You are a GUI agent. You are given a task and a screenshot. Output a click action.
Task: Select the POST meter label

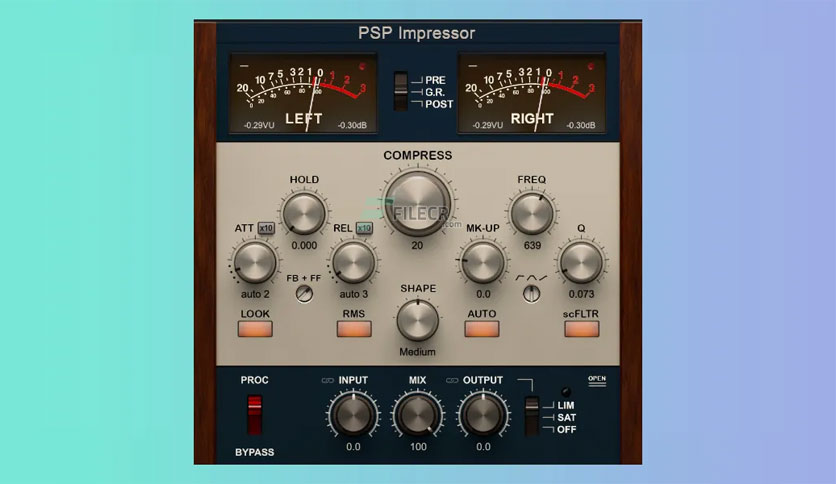coord(439,104)
